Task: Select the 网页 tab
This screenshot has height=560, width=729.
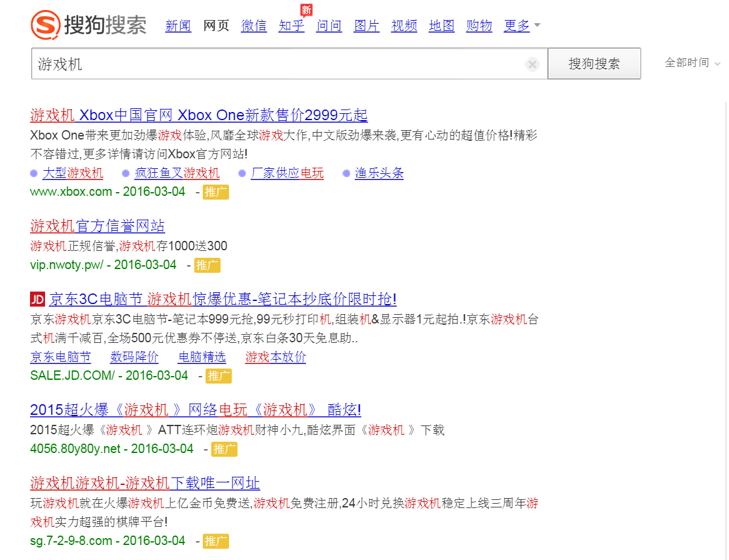Action: (216, 26)
